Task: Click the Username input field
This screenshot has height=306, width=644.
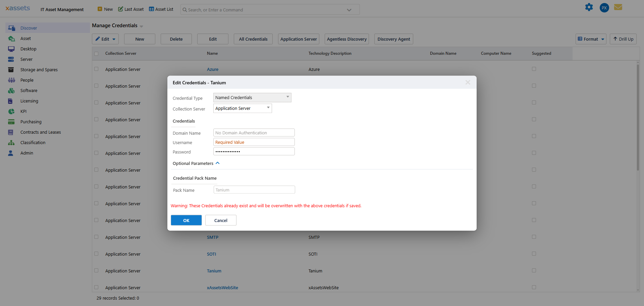Action: click(254, 142)
